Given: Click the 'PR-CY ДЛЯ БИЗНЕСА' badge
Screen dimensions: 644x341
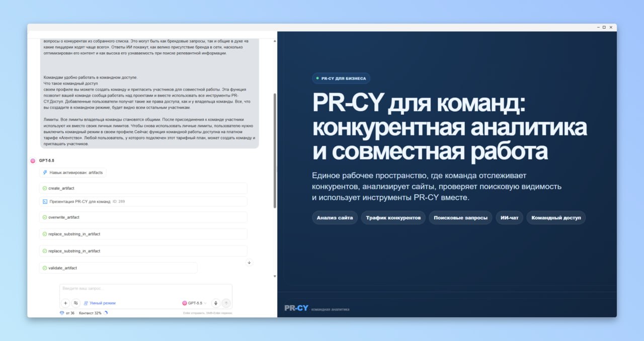Looking at the screenshot, I should click(x=341, y=78).
